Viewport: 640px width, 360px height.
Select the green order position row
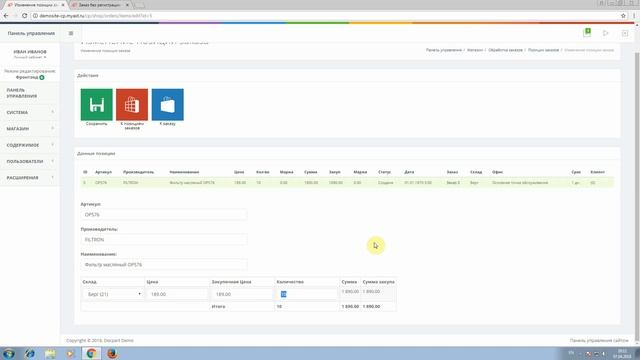(347, 182)
